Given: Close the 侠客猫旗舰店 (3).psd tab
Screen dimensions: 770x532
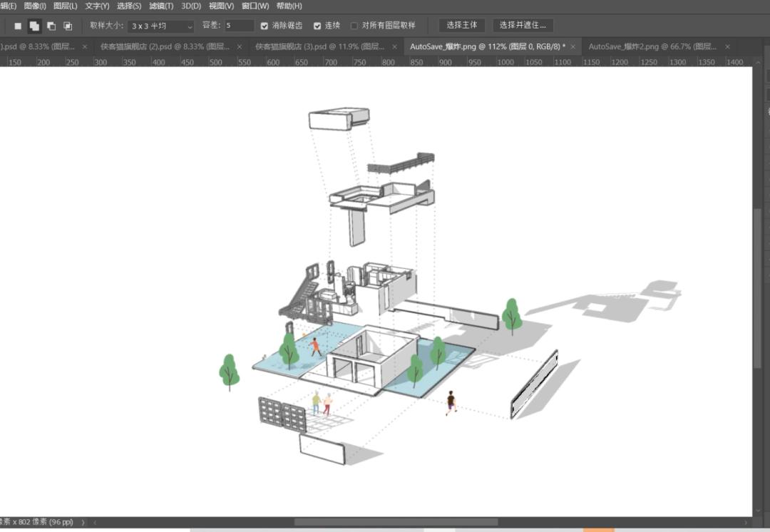Looking at the screenshot, I should point(395,47).
